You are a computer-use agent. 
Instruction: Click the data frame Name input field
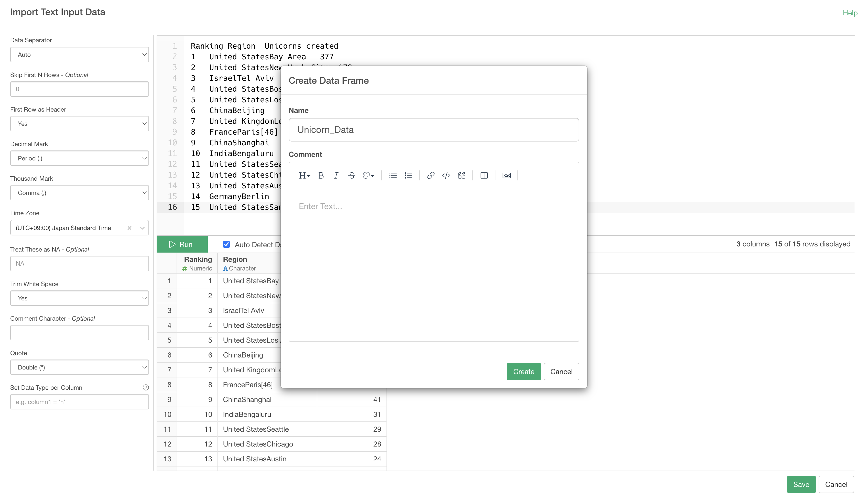pyautogui.click(x=434, y=130)
